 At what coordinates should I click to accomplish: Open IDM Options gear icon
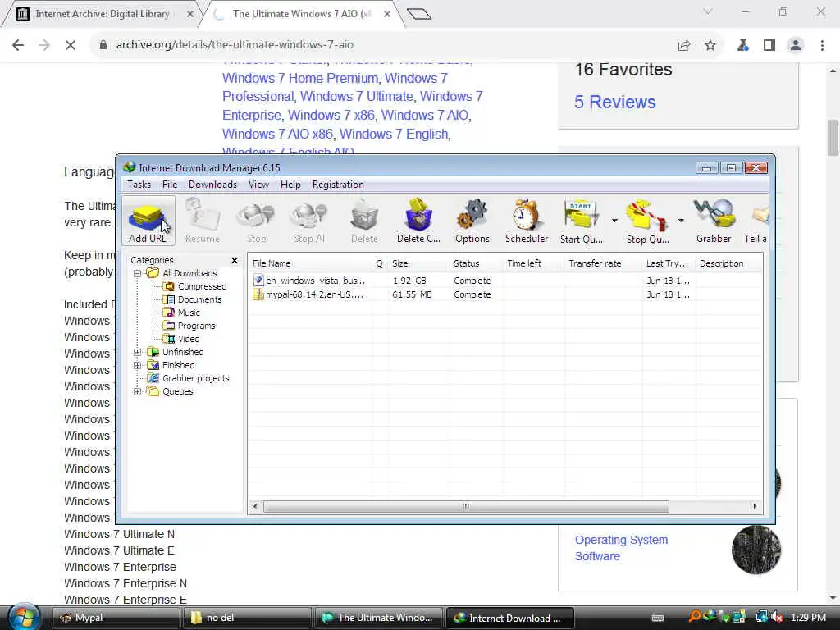click(x=472, y=221)
